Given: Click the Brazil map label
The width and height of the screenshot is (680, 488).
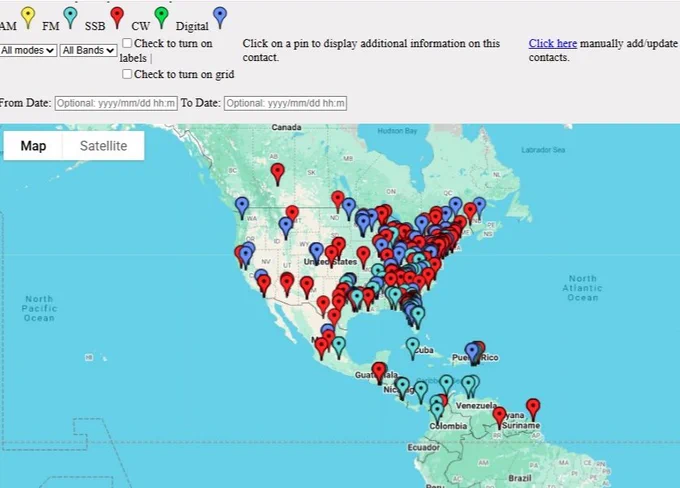Looking at the screenshot, I should (x=520, y=478).
